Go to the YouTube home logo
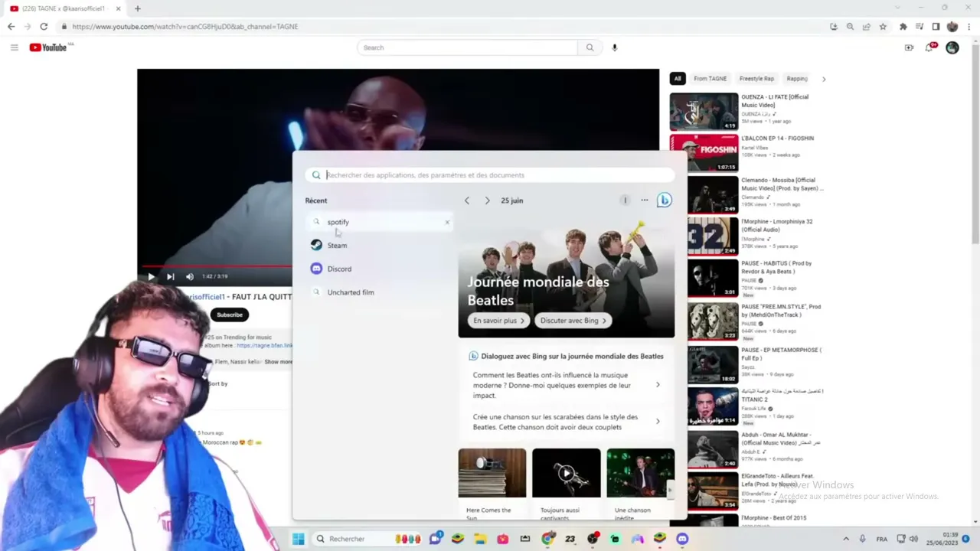This screenshot has height=551, width=980. click(x=49, y=47)
